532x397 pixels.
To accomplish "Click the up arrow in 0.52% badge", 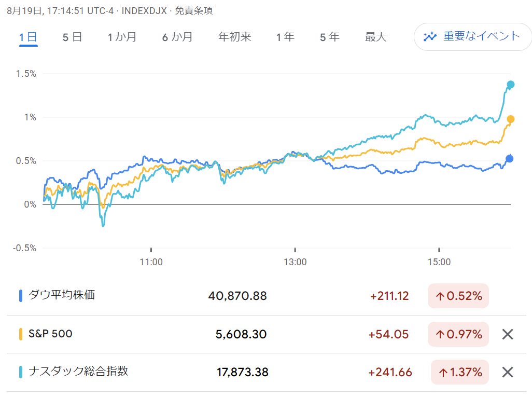I will point(440,296).
